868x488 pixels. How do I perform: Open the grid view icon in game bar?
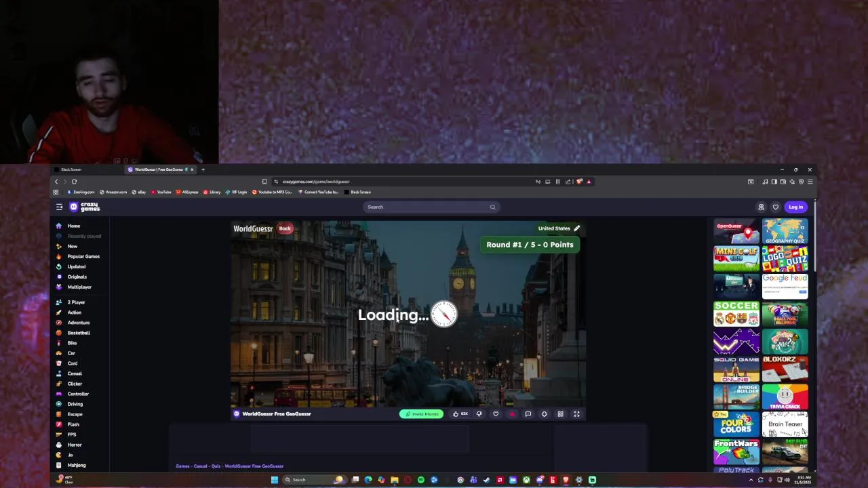coord(560,413)
